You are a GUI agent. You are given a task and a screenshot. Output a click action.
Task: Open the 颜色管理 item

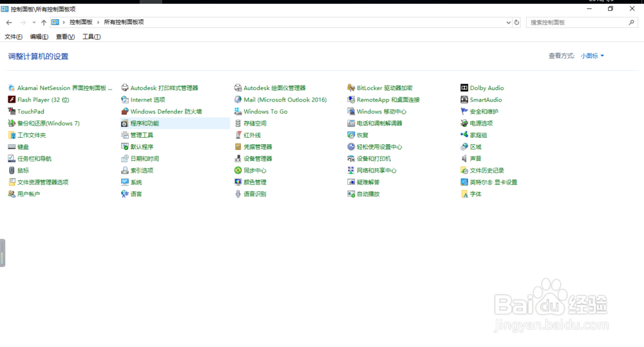pos(254,182)
